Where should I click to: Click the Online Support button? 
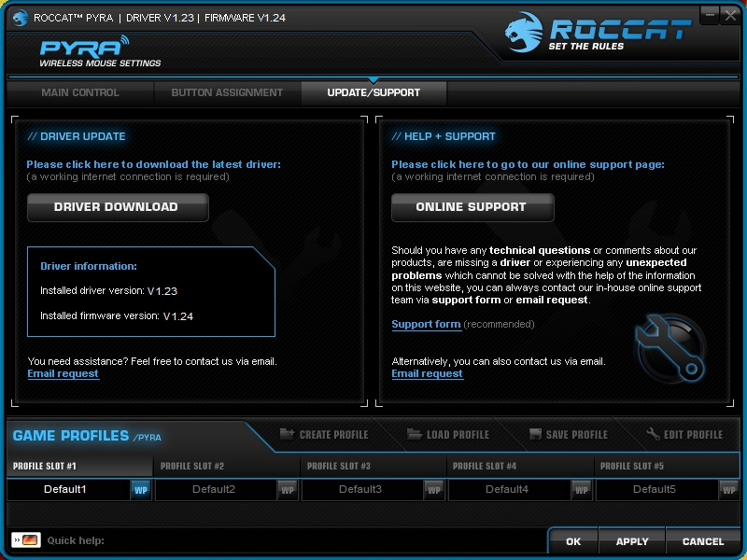click(x=472, y=207)
